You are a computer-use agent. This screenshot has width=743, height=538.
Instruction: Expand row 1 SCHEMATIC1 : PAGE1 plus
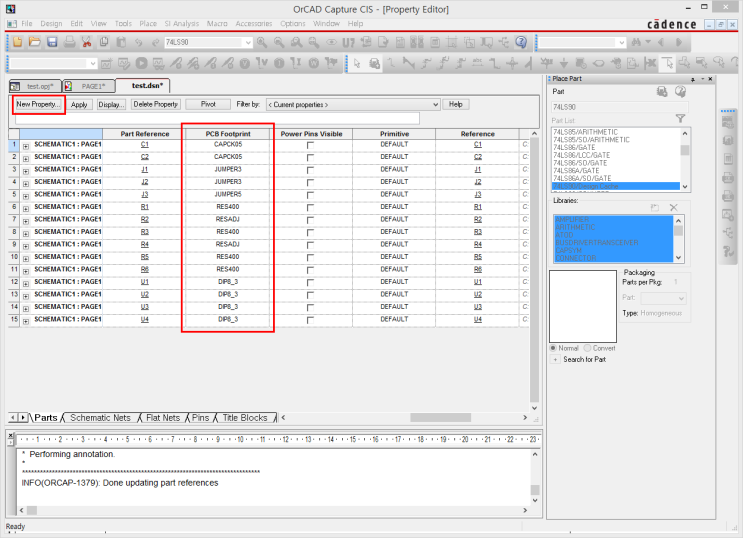coord(26,146)
